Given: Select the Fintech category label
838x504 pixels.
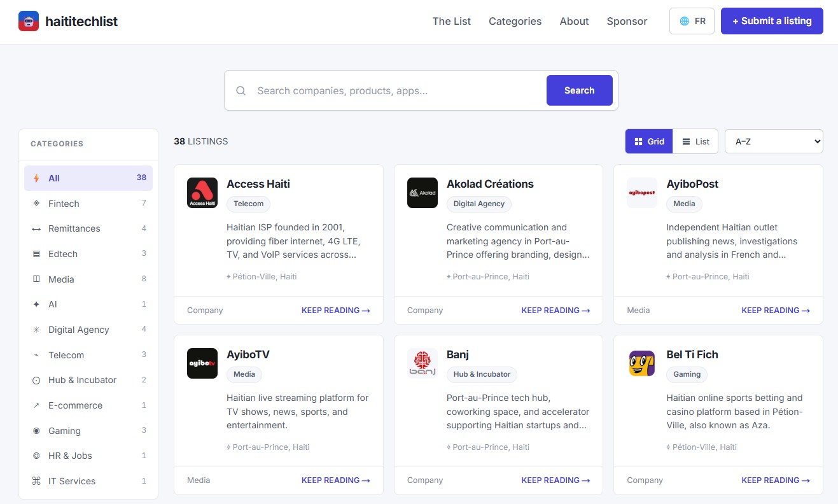Looking at the screenshot, I should (x=64, y=204).
